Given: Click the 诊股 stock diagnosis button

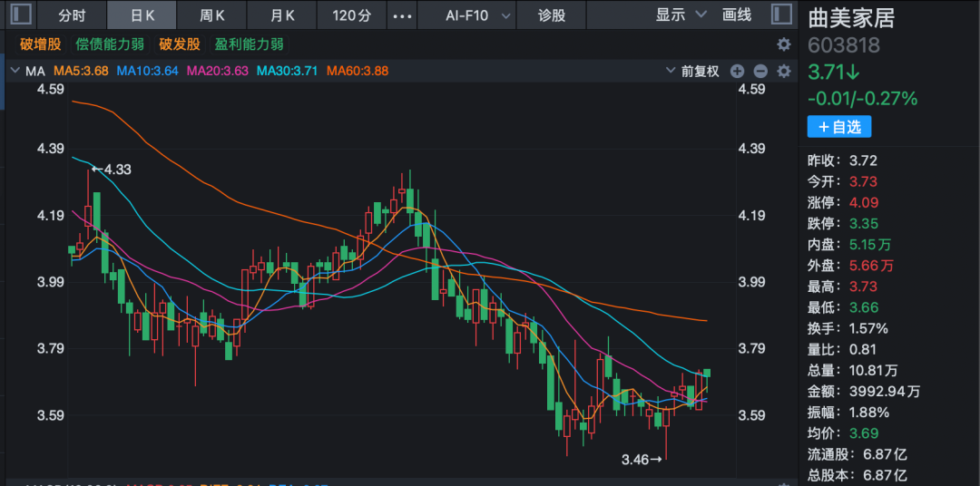Looking at the screenshot, I should click(x=551, y=15).
